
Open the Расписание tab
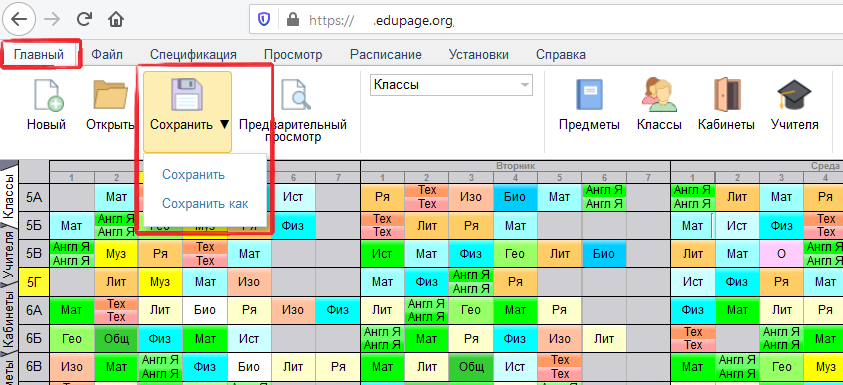(385, 54)
